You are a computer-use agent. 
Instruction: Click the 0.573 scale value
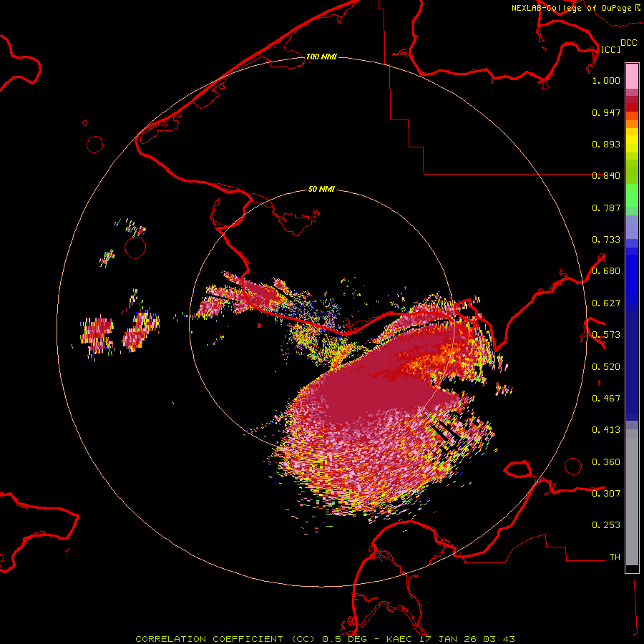[606, 335]
